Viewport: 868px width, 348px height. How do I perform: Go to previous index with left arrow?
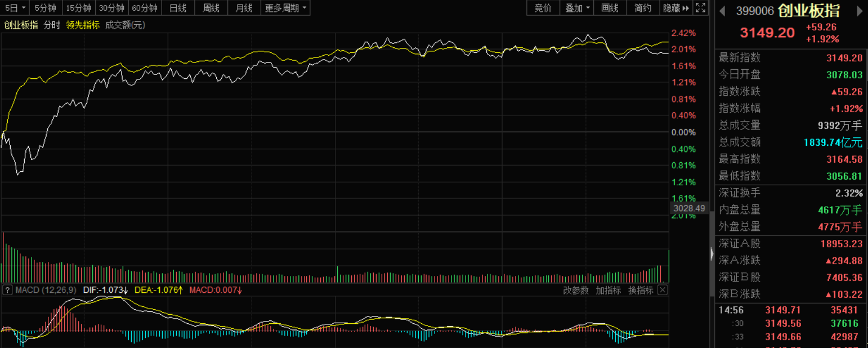click(x=723, y=11)
